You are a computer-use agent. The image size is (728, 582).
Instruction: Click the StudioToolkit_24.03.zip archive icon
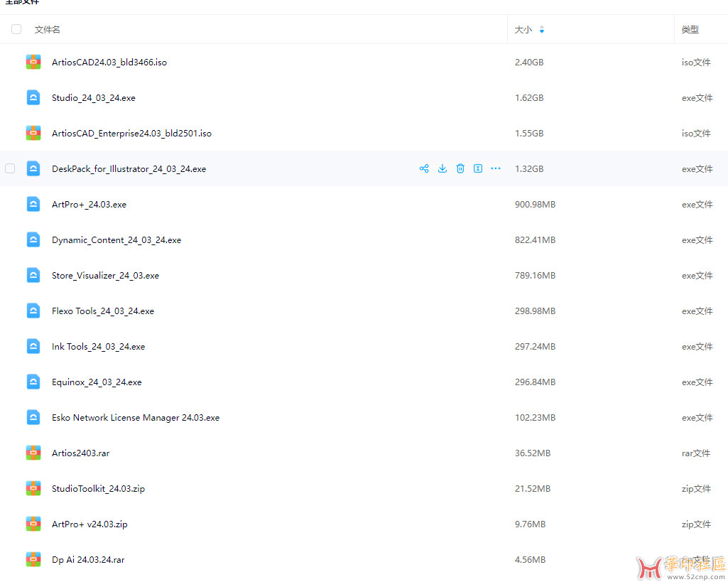pos(33,489)
